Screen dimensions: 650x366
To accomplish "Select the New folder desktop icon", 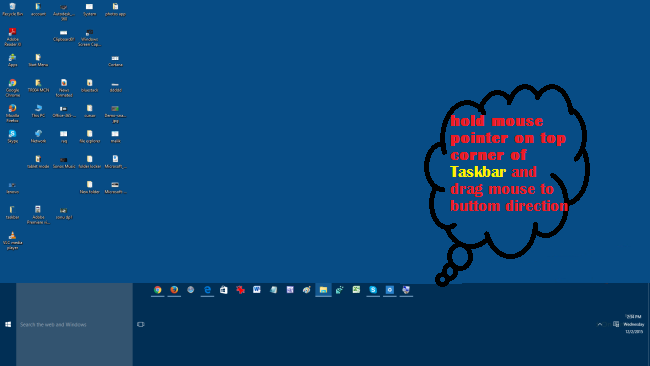I will pos(90,187).
